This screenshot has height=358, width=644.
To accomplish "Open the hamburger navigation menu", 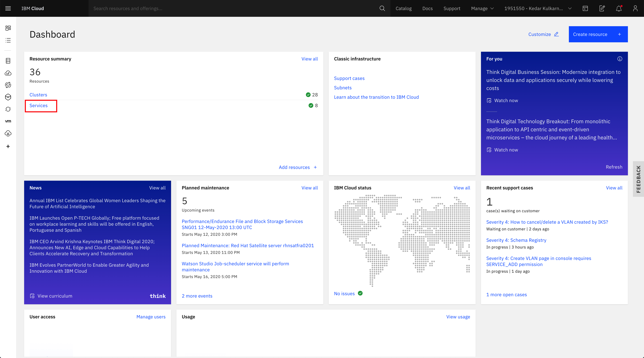I will pos(8,8).
